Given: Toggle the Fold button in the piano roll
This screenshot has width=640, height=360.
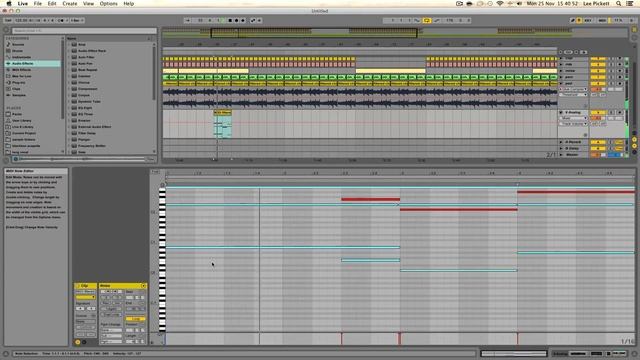Looking at the screenshot, I should [x=155, y=172].
